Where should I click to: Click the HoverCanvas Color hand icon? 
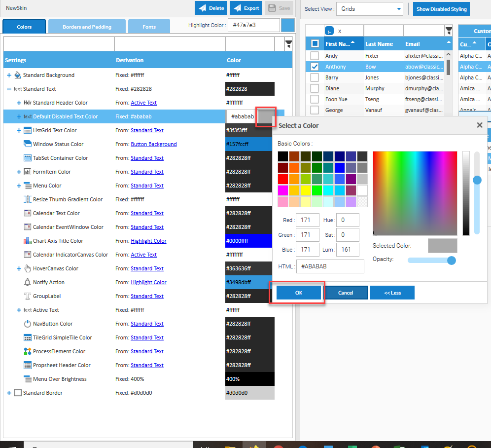click(28, 268)
